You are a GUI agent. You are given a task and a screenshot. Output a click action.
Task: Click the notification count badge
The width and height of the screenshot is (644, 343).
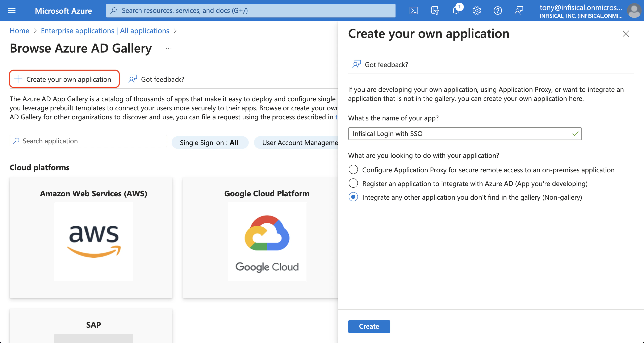click(459, 7)
